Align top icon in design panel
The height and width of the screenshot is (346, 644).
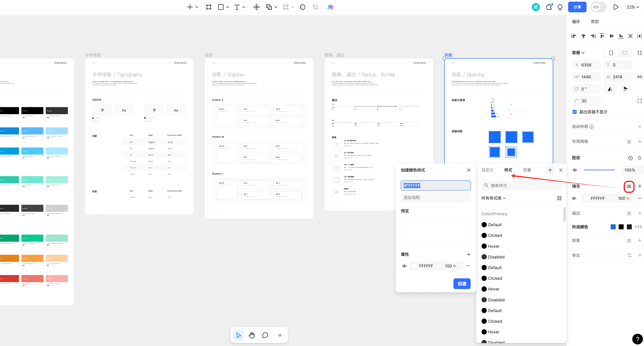pyautogui.click(x=602, y=36)
